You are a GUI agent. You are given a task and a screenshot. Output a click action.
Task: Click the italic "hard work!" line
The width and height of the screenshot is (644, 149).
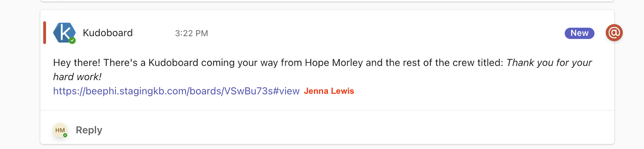tap(77, 77)
